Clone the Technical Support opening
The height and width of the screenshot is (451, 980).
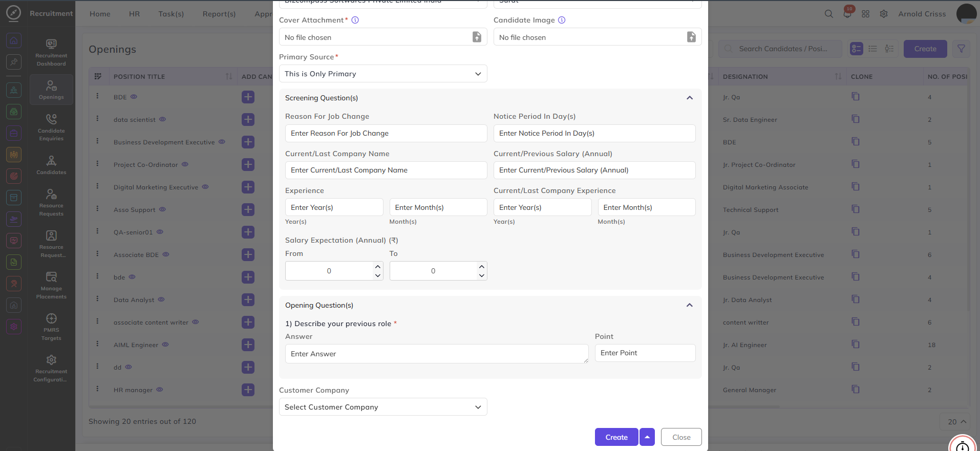click(x=856, y=209)
